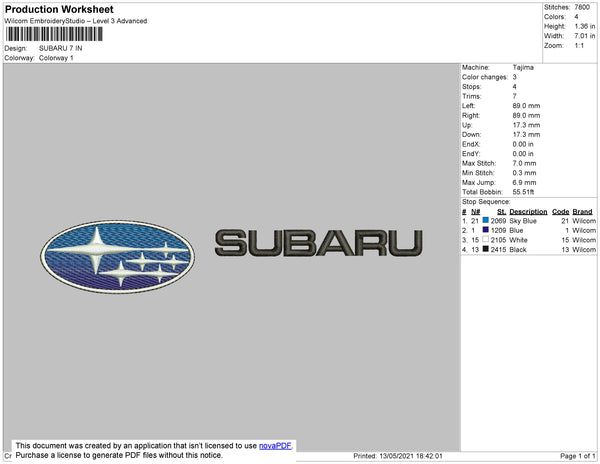This screenshot has width=600, height=464.
Task: Click the 'Code' column header
Action: coord(561,212)
